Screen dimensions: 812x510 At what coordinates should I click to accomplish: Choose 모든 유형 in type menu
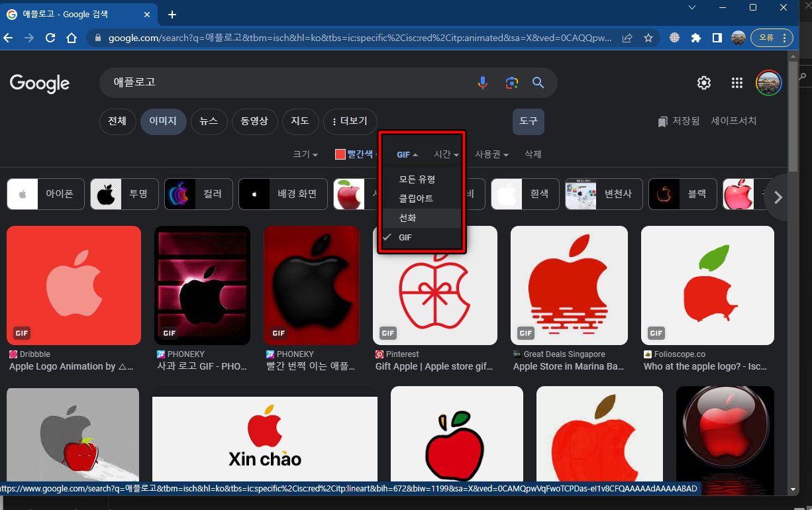point(422,179)
